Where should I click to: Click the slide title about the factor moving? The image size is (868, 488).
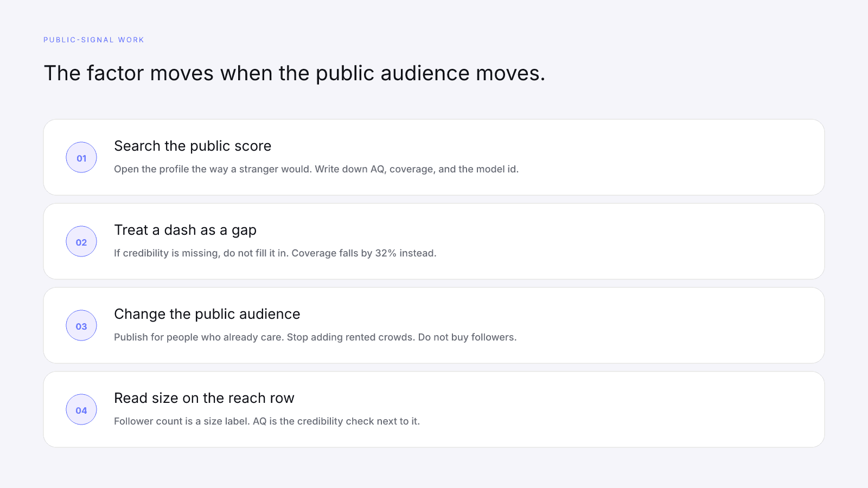pos(294,73)
